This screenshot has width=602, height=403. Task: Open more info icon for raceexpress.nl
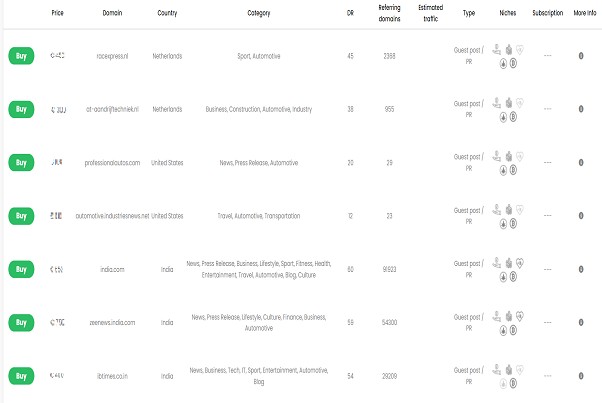[x=581, y=56]
